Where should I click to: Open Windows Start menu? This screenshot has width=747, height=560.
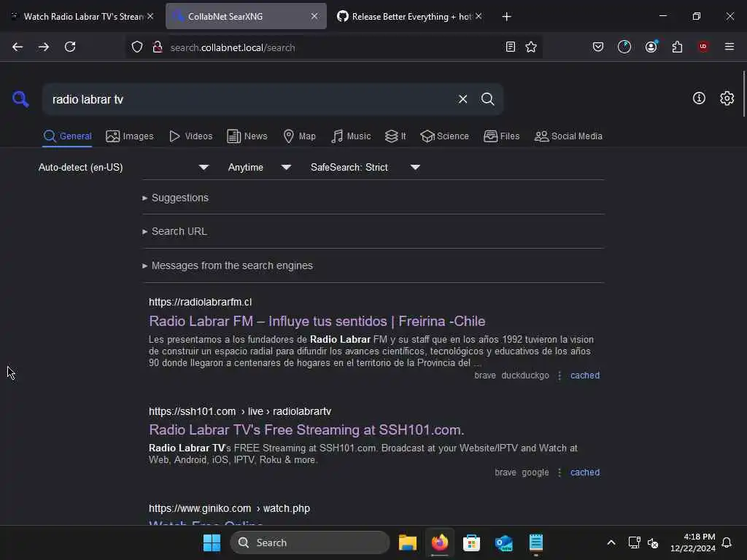click(212, 542)
